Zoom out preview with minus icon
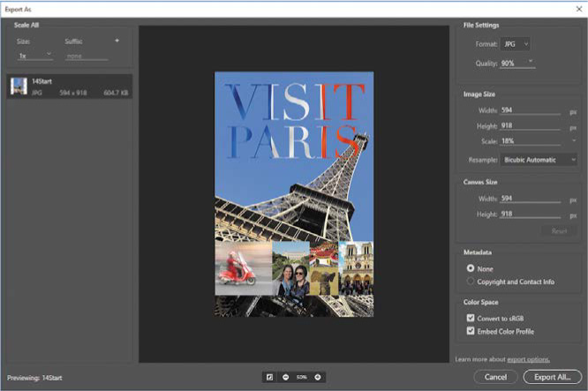 (286, 377)
